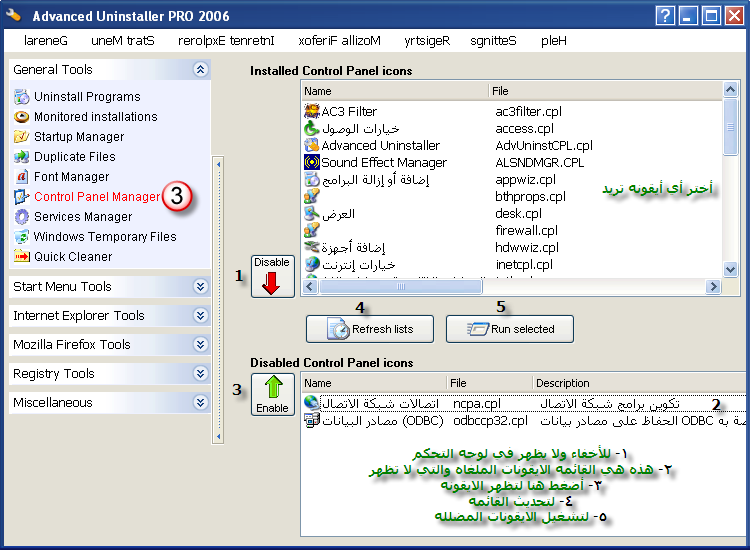
Task: Click the desk.cpl display icon
Action: click(312, 213)
